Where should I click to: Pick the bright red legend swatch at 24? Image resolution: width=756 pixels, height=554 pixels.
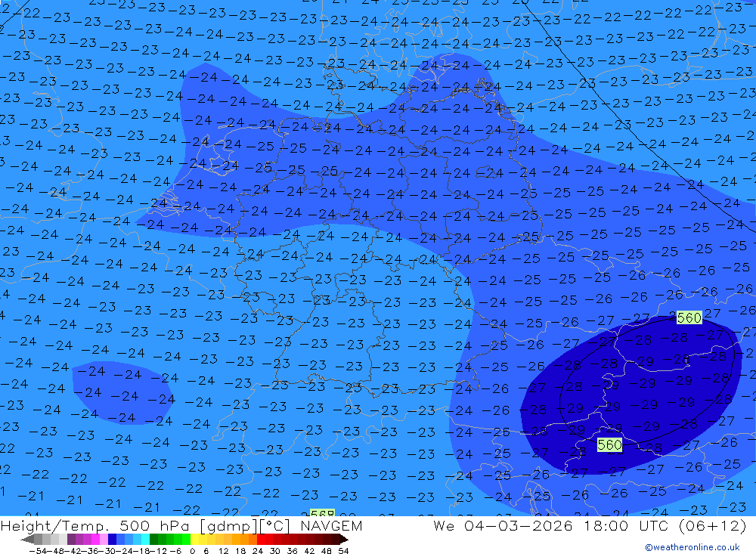pos(261,539)
